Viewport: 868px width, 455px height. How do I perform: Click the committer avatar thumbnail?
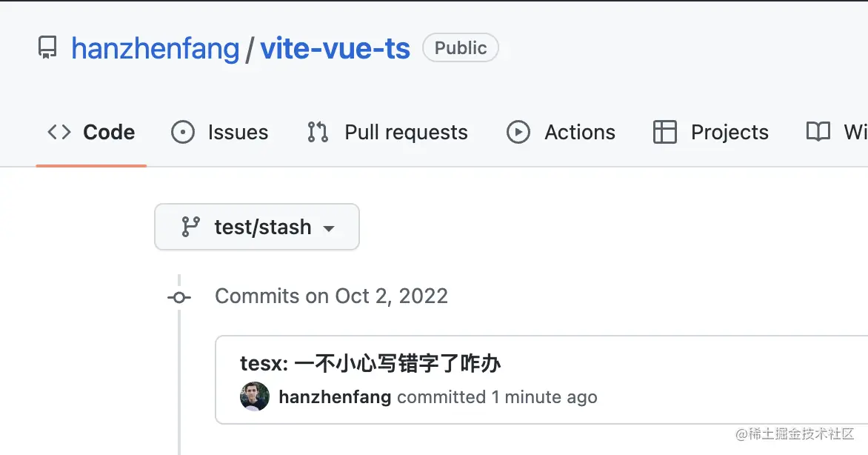(x=255, y=397)
